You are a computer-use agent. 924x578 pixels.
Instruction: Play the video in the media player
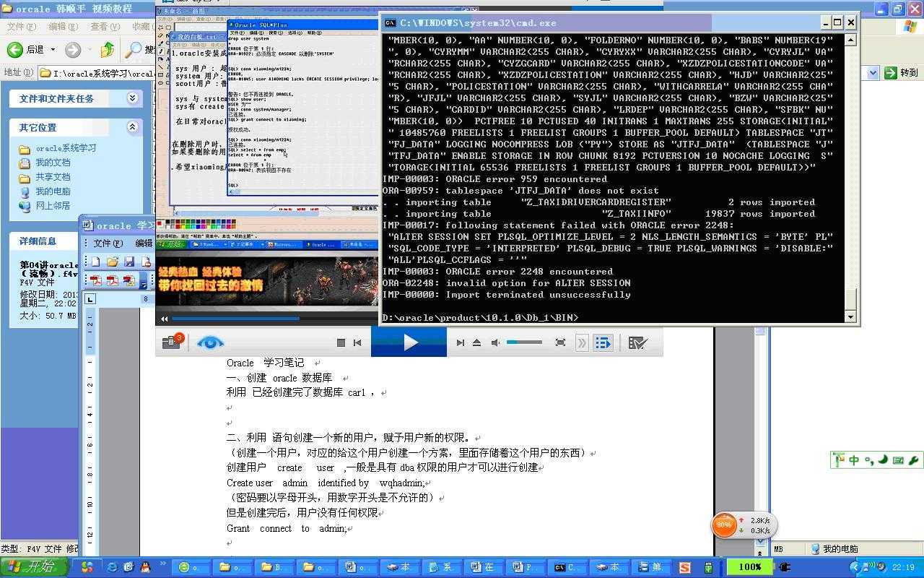click(409, 342)
